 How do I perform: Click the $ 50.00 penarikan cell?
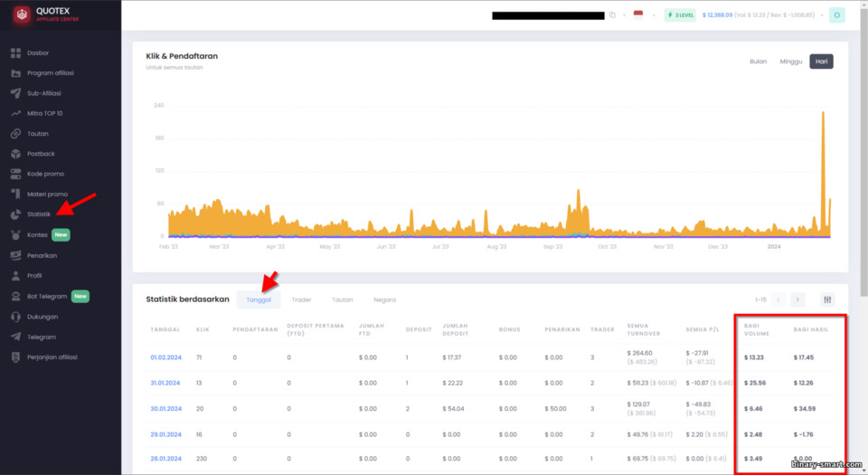pyautogui.click(x=555, y=409)
